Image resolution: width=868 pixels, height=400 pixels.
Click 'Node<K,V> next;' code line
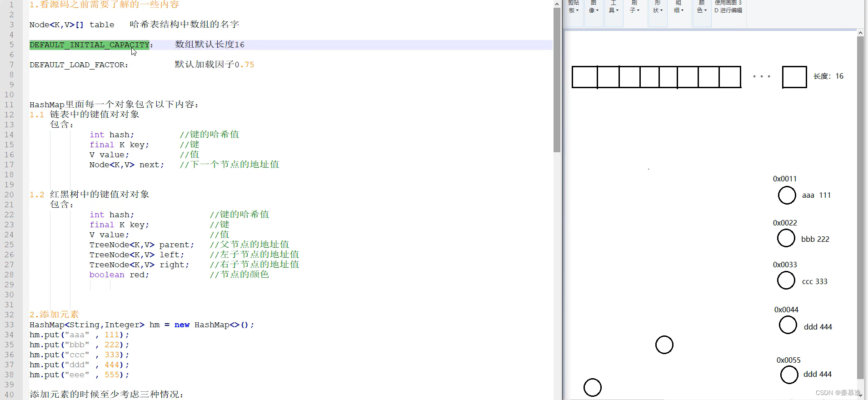(x=127, y=165)
